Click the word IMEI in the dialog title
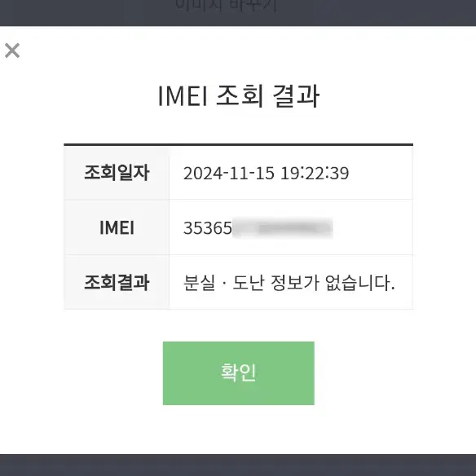The width and height of the screenshot is (476, 476). 183,96
